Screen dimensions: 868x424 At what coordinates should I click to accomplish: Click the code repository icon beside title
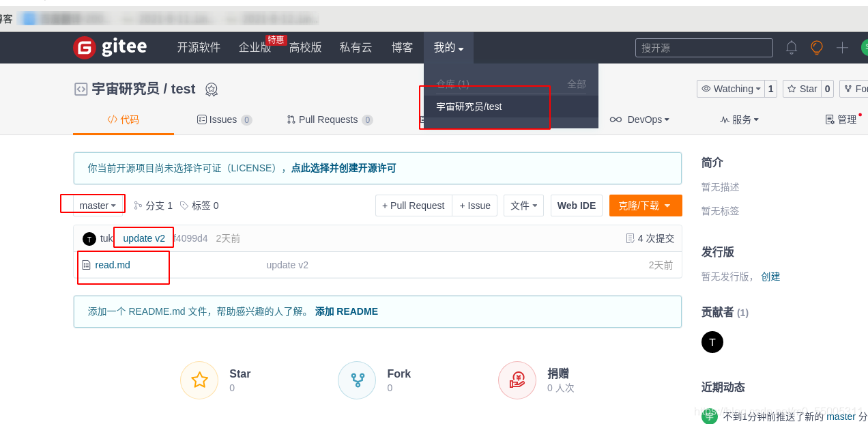pyautogui.click(x=81, y=89)
